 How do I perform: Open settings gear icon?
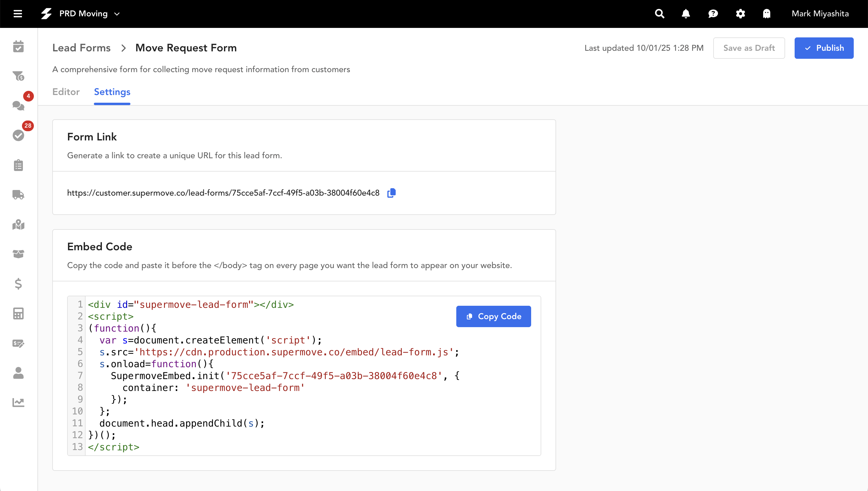pyautogui.click(x=740, y=14)
